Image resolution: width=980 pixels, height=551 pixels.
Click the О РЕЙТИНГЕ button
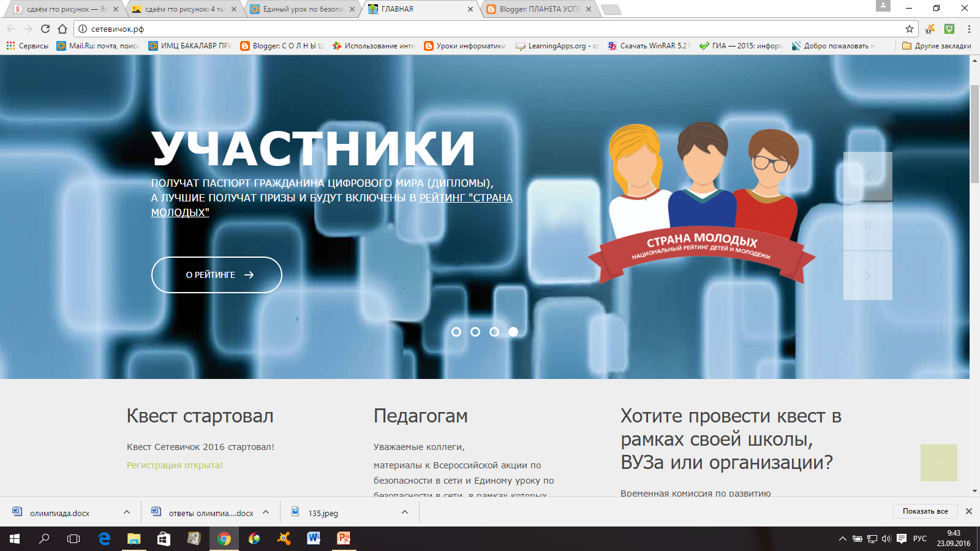pos(216,275)
